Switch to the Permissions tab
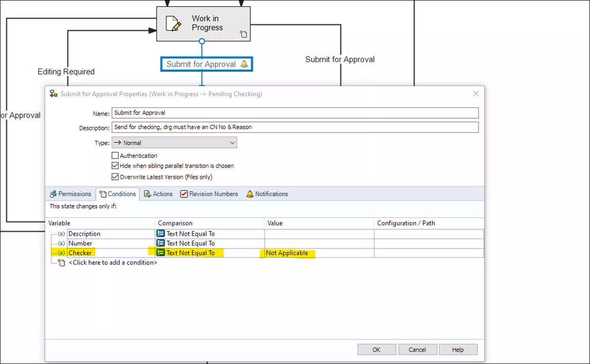This screenshot has height=364, width=590. pyautogui.click(x=70, y=194)
